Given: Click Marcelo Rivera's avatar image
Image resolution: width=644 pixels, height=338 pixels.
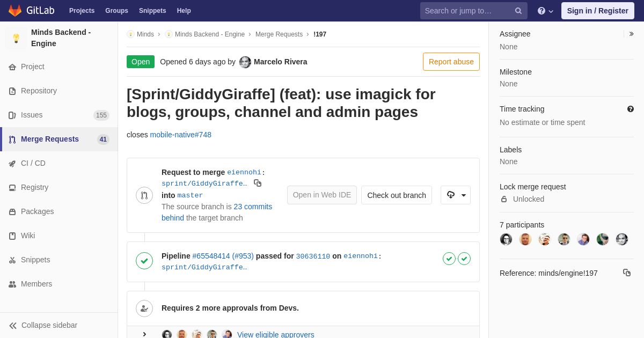Looking at the screenshot, I should pos(245,62).
